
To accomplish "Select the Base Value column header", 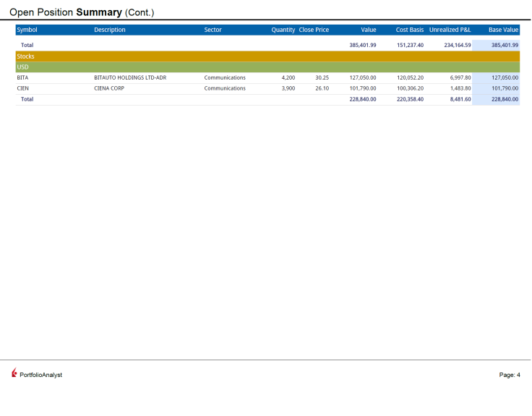I will click(x=503, y=30).
